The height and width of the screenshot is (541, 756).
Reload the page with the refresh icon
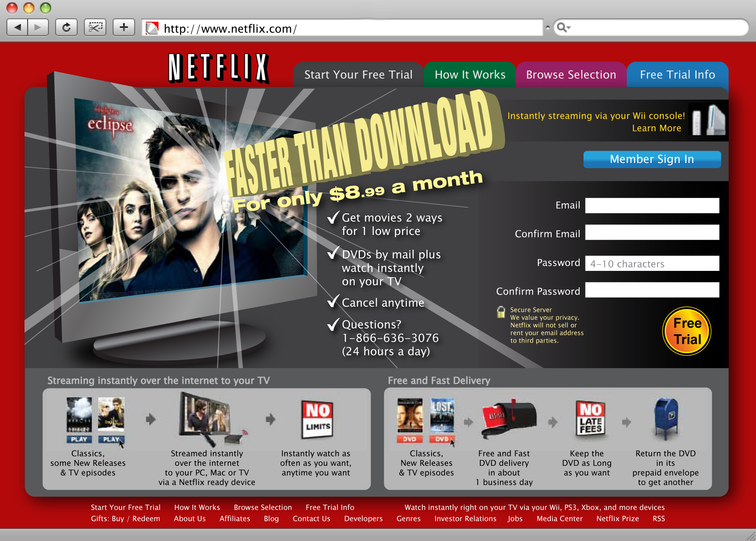(x=66, y=28)
